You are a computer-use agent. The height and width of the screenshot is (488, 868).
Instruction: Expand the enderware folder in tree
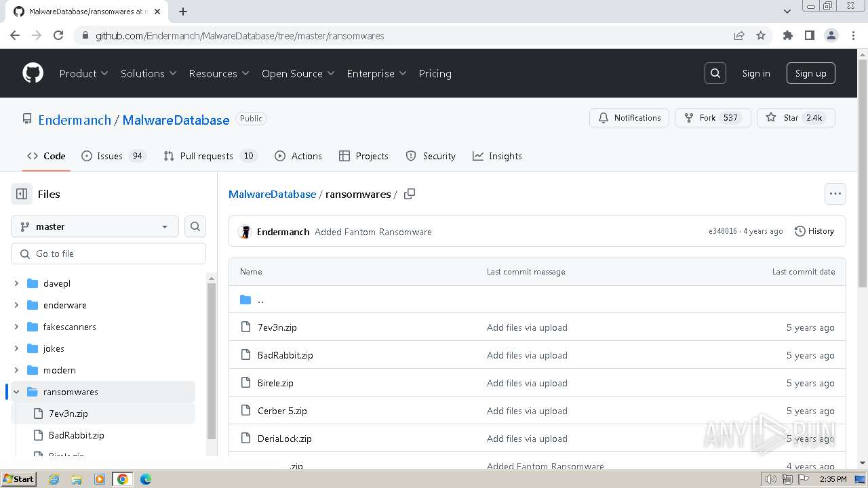point(16,305)
